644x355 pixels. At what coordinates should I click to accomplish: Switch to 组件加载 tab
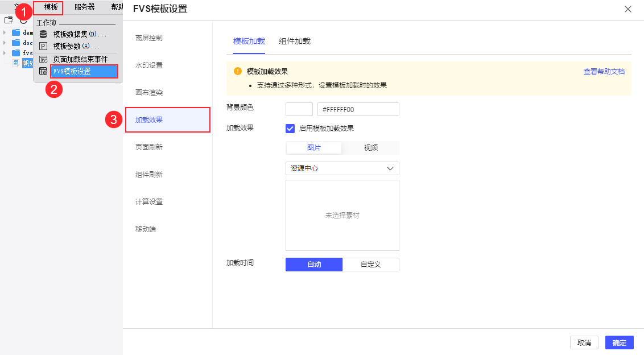[295, 42]
